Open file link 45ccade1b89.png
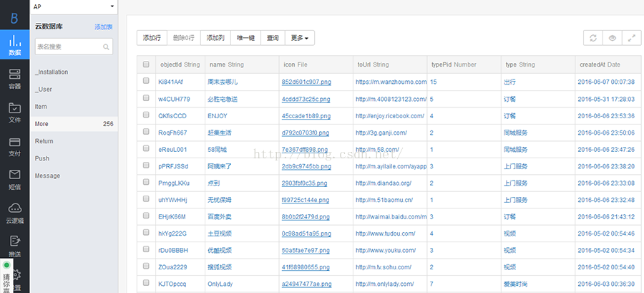 (x=306, y=116)
